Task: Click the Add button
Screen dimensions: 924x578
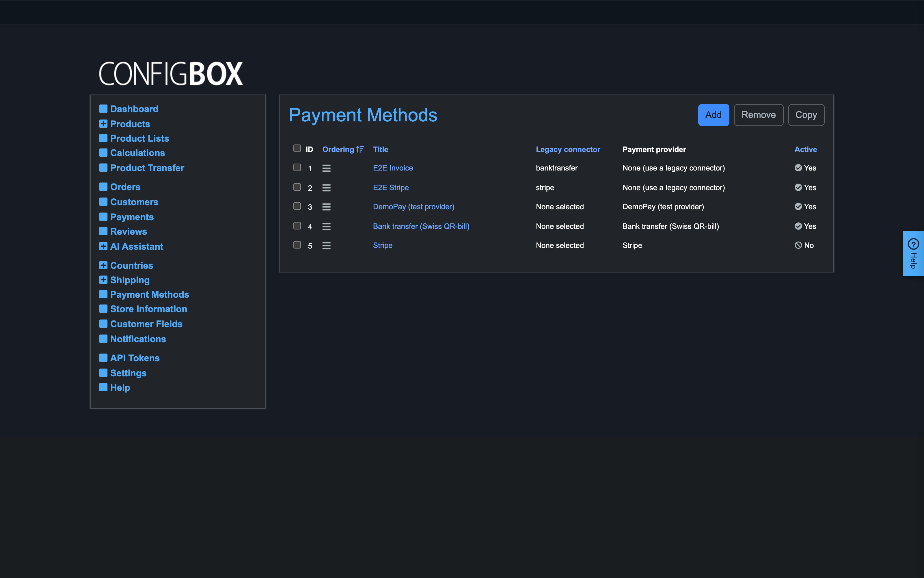Action: point(713,115)
